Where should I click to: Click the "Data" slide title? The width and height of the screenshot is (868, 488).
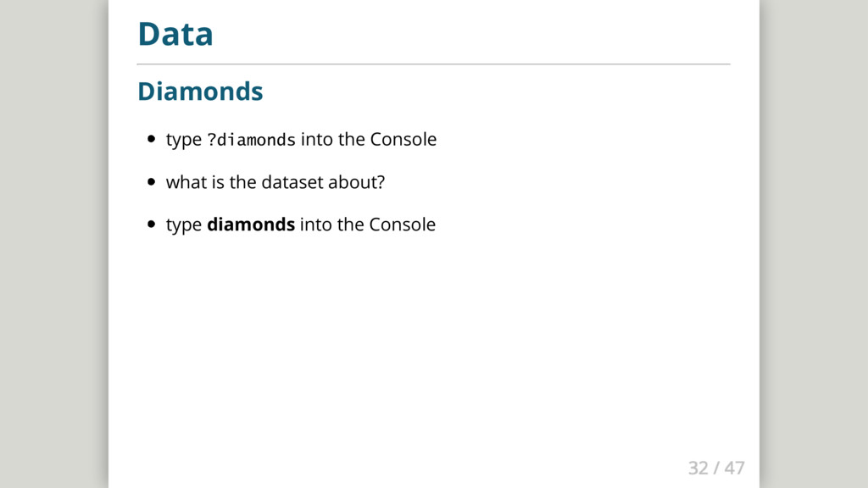click(x=175, y=34)
